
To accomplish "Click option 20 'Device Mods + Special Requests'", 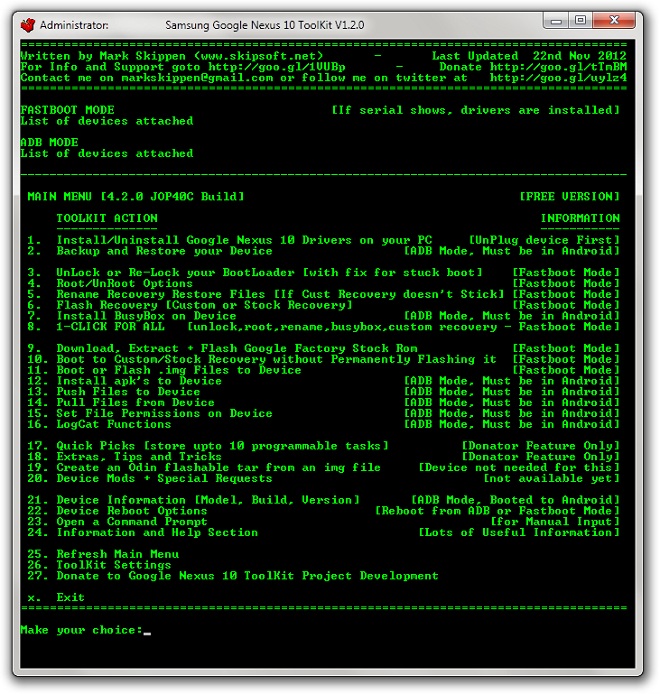I will [x=150, y=479].
